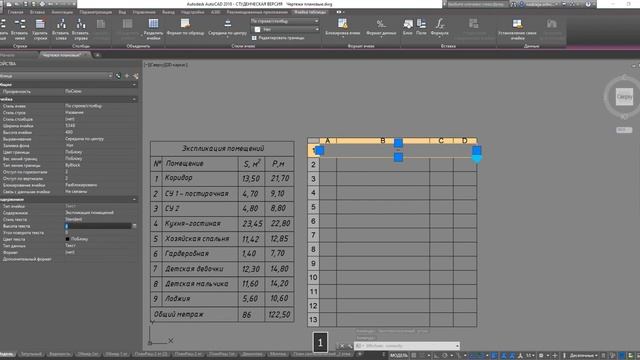
Task: Select column header C of the new table
Action: 441,140
